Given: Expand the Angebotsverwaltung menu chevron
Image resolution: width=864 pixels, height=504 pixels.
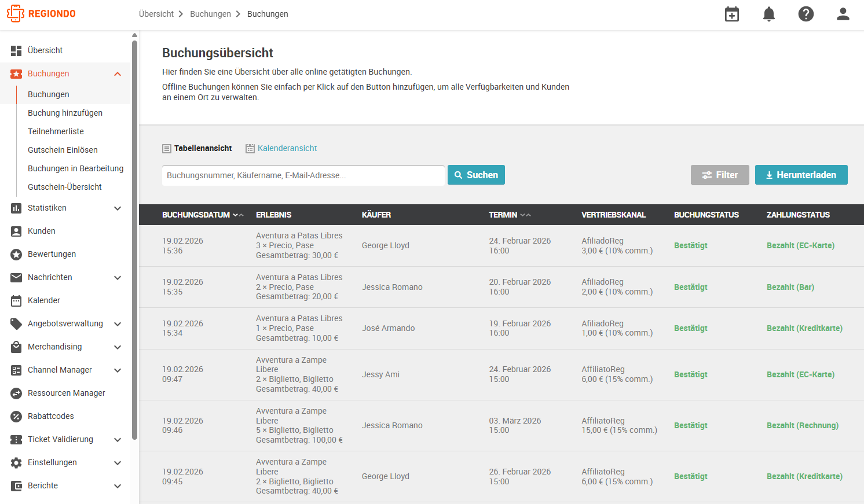Looking at the screenshot, I should point(118,323).
